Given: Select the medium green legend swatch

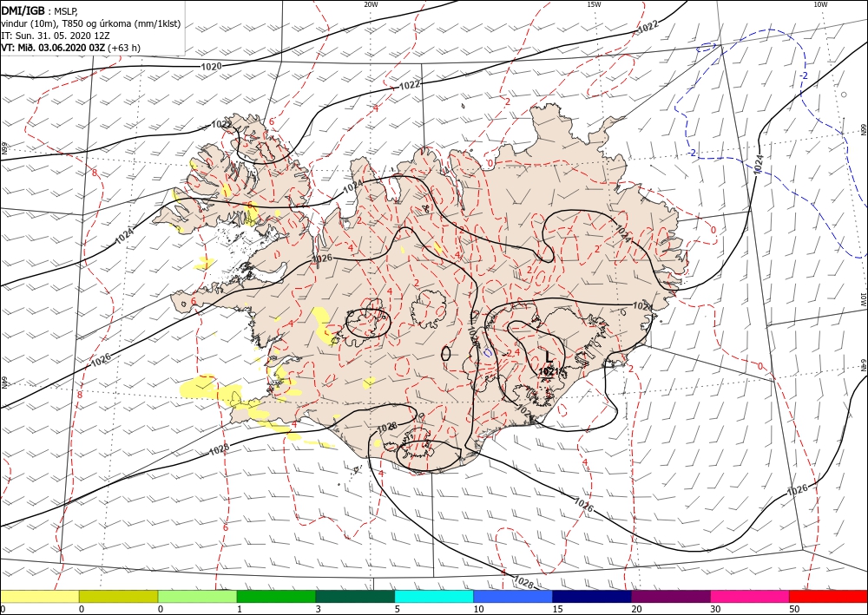Looking at the screenshot, I should point(276,596).
